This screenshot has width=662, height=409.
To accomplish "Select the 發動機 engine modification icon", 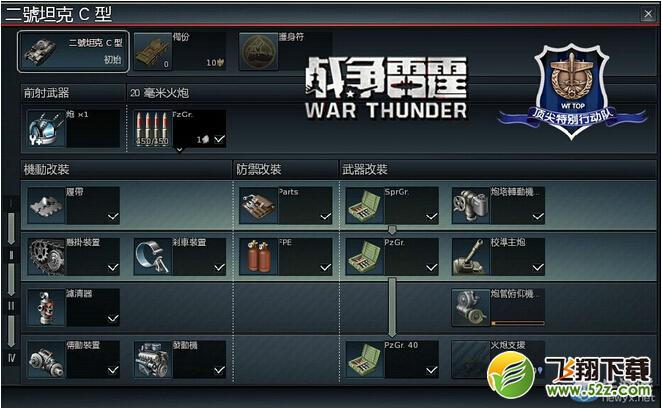I will pos(152,359).
